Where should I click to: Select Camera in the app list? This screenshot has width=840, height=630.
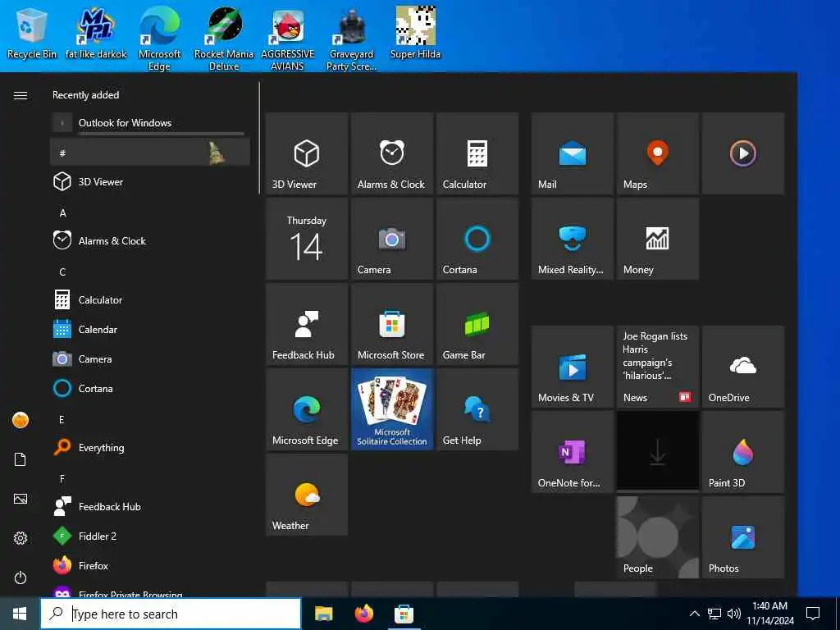(x=150, y=358)
